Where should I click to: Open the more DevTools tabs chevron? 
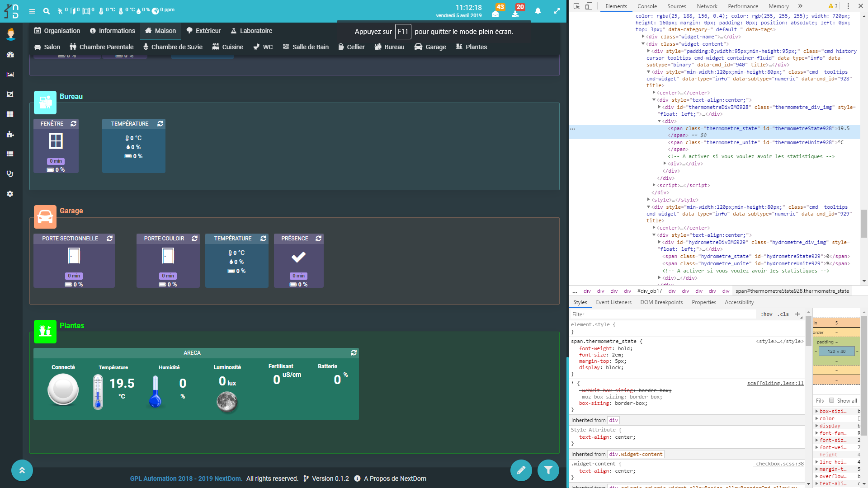tap(800, 6)
